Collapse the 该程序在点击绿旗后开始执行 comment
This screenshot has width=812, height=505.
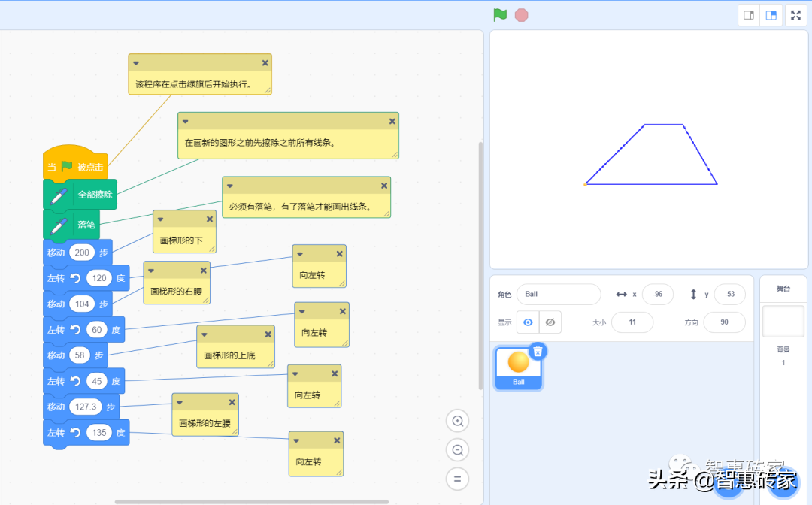(x=135, y=63)
